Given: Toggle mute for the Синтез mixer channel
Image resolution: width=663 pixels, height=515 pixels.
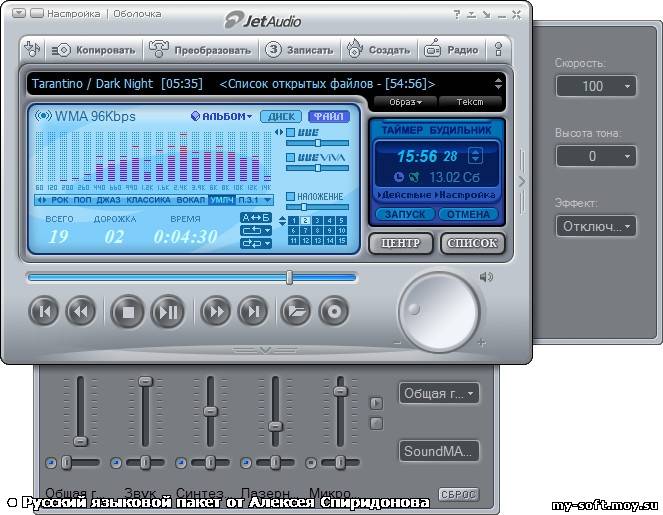Looking at the screenshot, I should click(181, 463).
